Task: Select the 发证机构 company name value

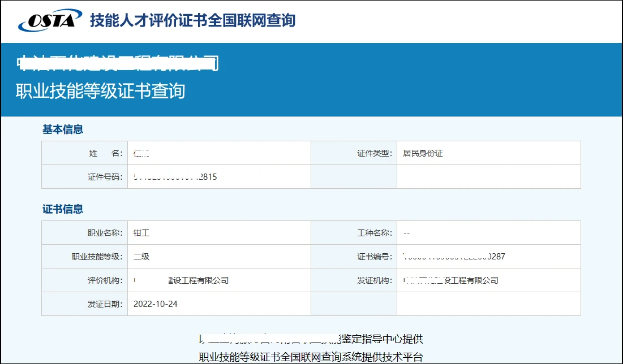Action: (x=450, y=281)
